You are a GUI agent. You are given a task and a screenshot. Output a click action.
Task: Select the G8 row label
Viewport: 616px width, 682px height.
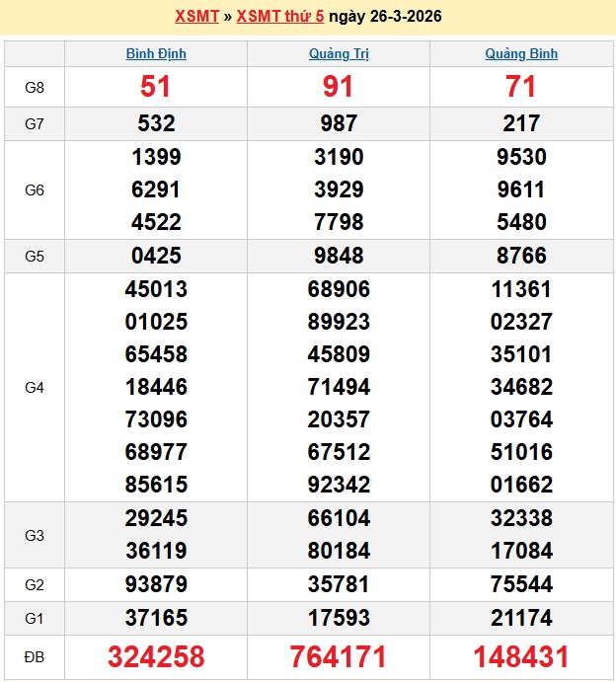[35, 88]
